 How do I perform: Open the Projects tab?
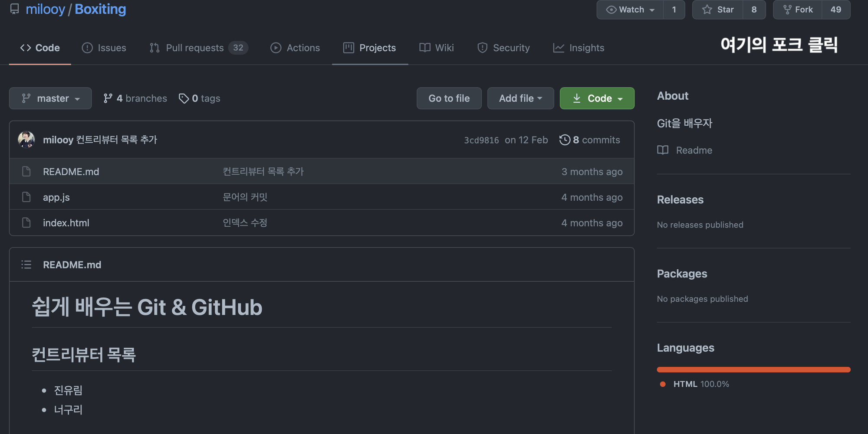click(370, 48)
